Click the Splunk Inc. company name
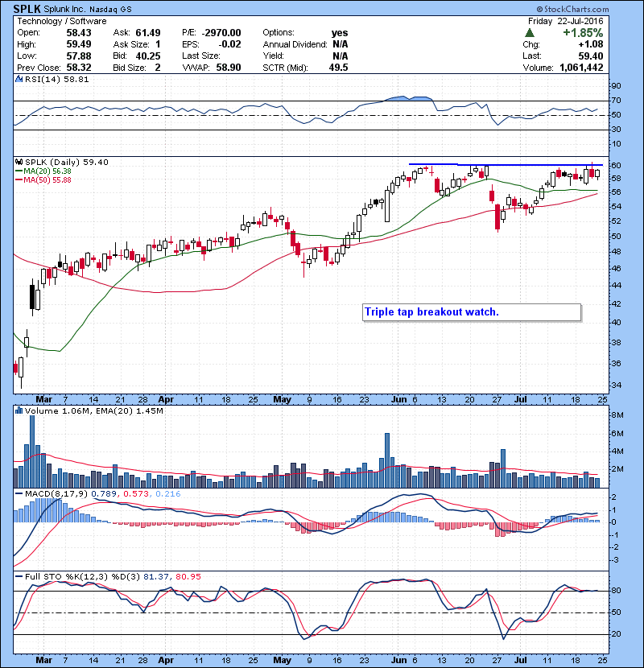 click(64, 9)
